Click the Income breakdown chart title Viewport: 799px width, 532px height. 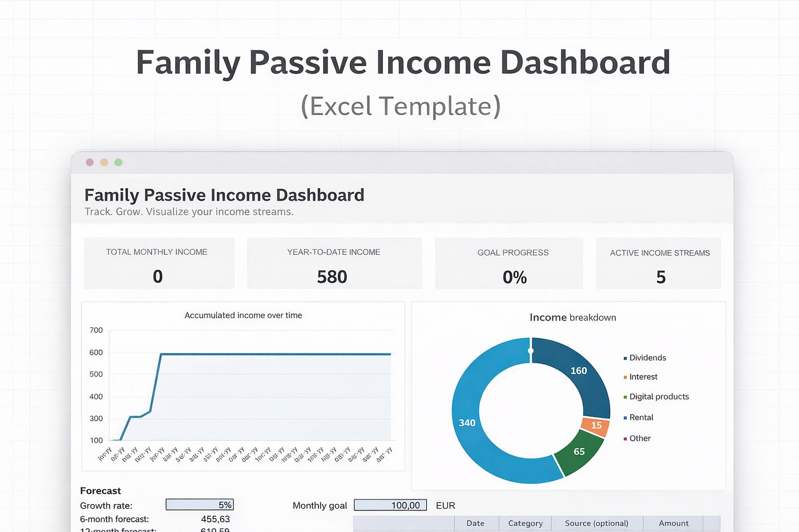(572, 318)
